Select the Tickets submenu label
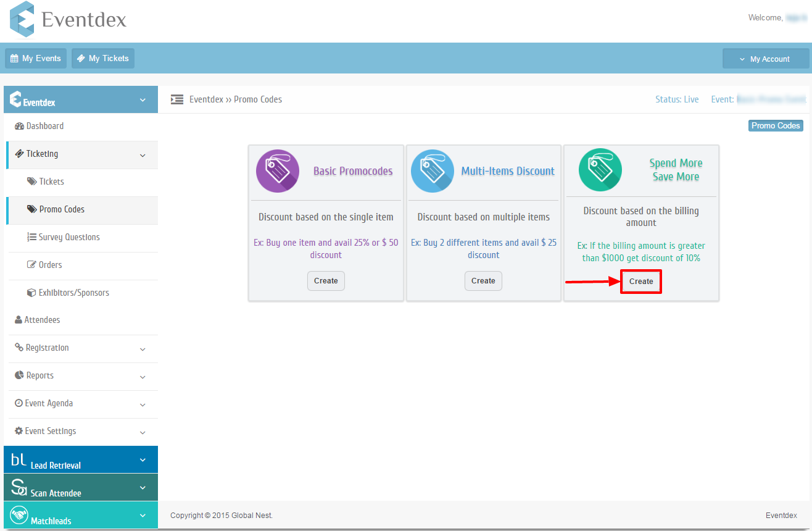This screenshot has width=812, height=531. (52, 182)
